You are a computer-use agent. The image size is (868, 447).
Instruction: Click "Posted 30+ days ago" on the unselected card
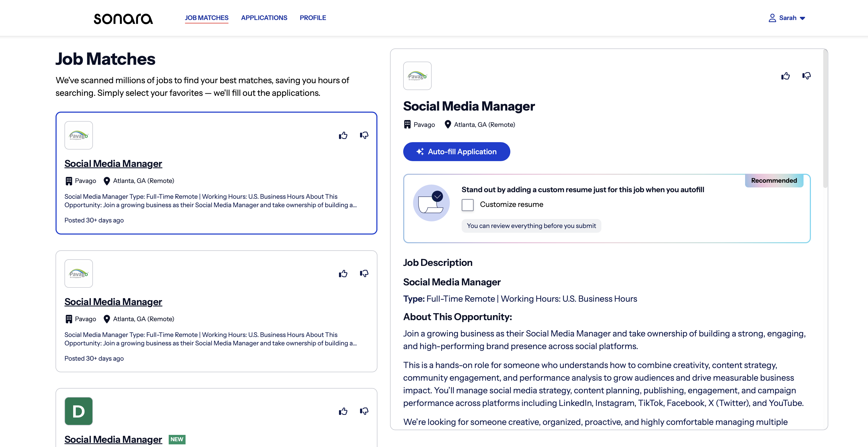tap(94, 358)
